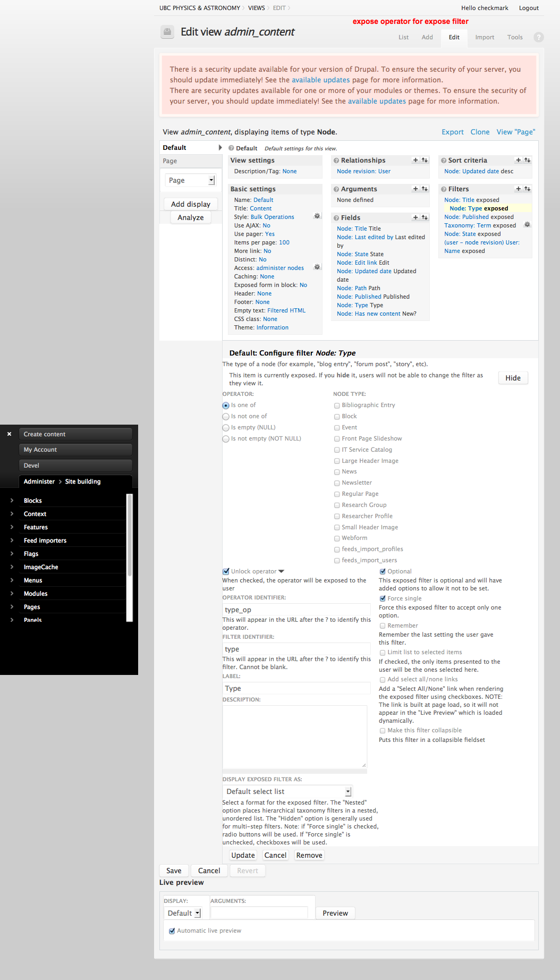Screen dimensions: 560x980
Task: Add a new field with the Fields plus icon
Action: pyautogui.click(x=415, y=217)
